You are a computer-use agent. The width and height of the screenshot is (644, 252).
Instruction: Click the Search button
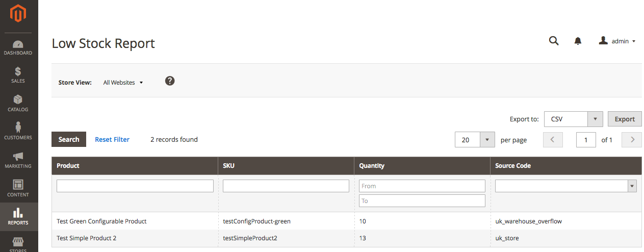point(69,139)
